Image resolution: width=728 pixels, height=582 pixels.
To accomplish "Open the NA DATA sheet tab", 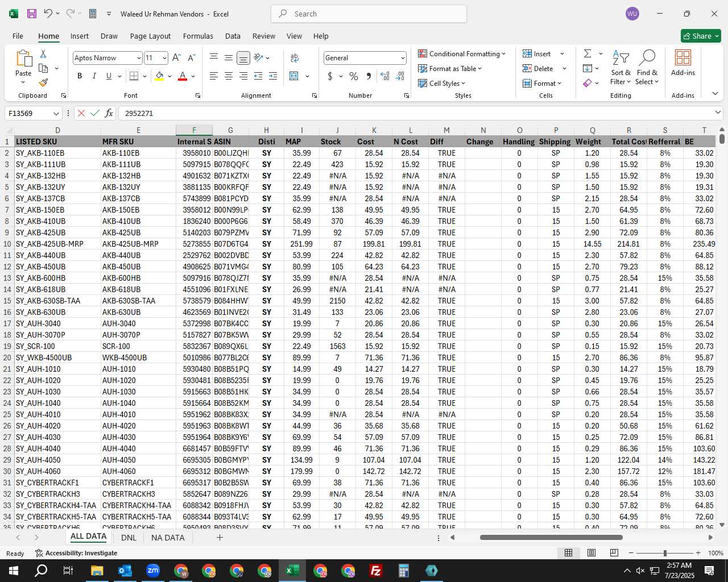I will 168,538.
